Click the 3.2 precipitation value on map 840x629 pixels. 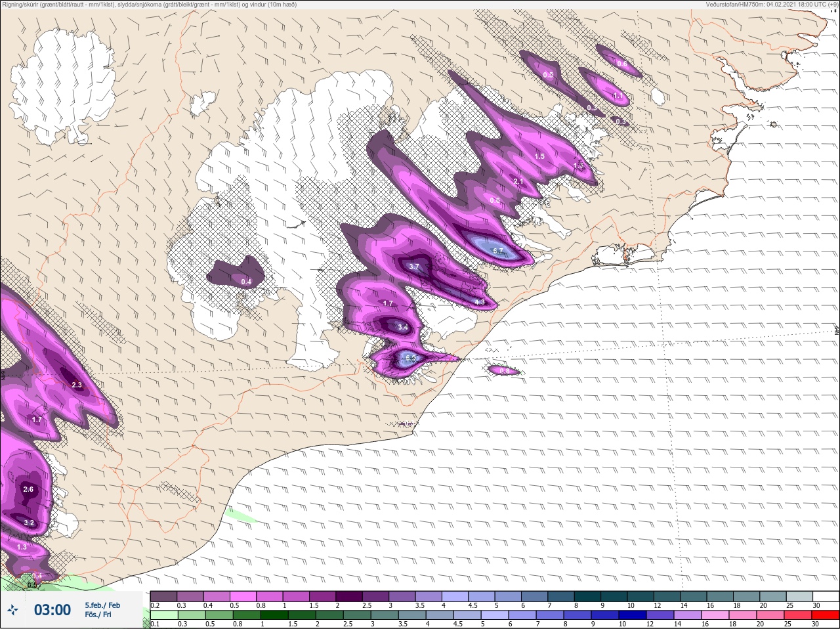point(29,523)
